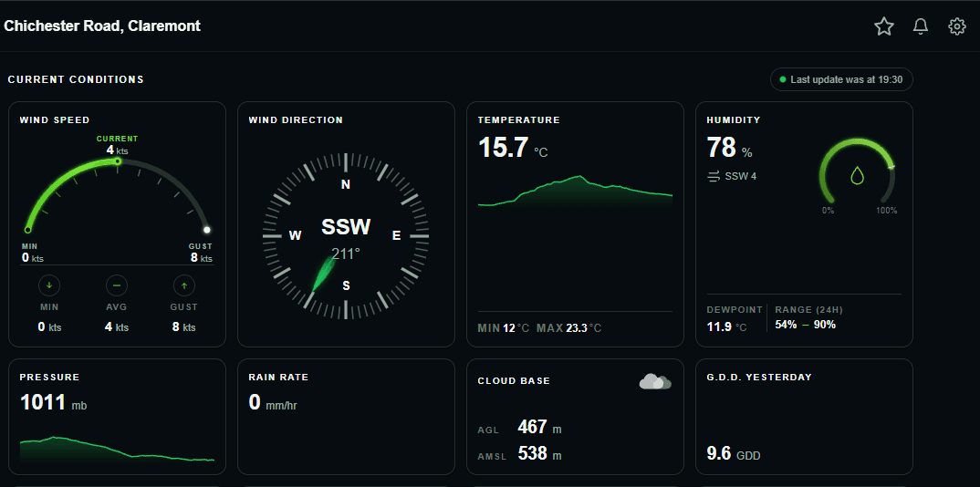The image size is (980, 487).
Task: Click the AGL 467 m value
Action: pos(519,429)
